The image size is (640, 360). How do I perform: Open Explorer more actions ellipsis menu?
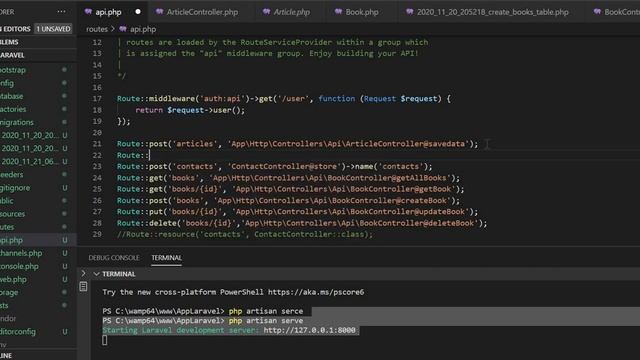coord(61,12)
